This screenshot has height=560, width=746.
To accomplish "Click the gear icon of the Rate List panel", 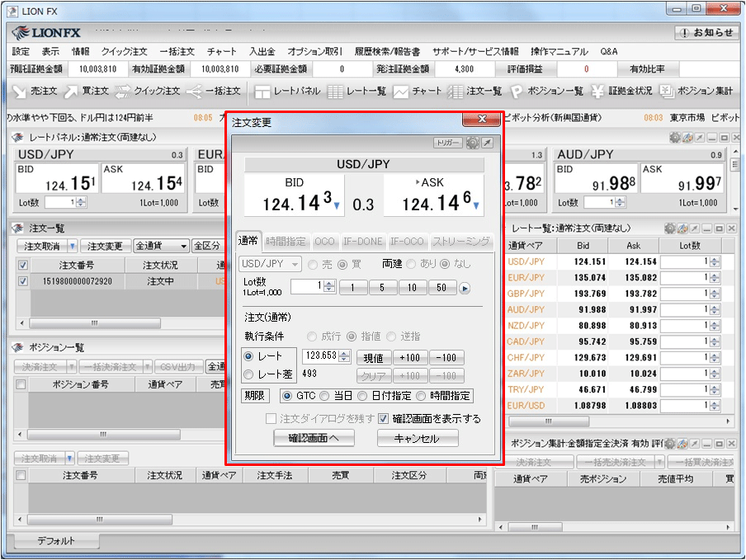I will [x=670, y=228].
